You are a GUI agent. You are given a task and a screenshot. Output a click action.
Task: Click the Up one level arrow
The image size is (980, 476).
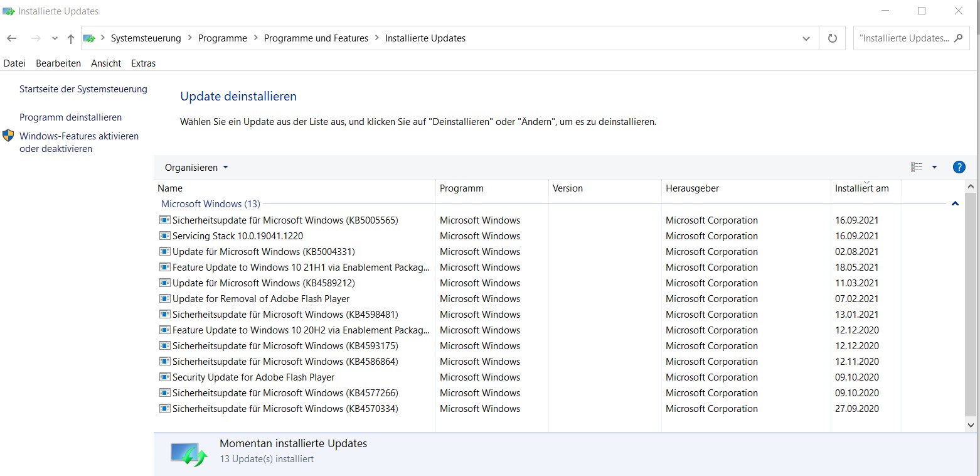tap(71, 39)
